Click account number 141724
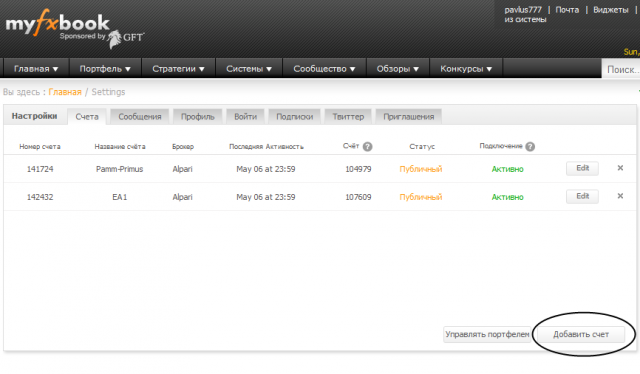The image size is (640, 374). pos(40,169)
